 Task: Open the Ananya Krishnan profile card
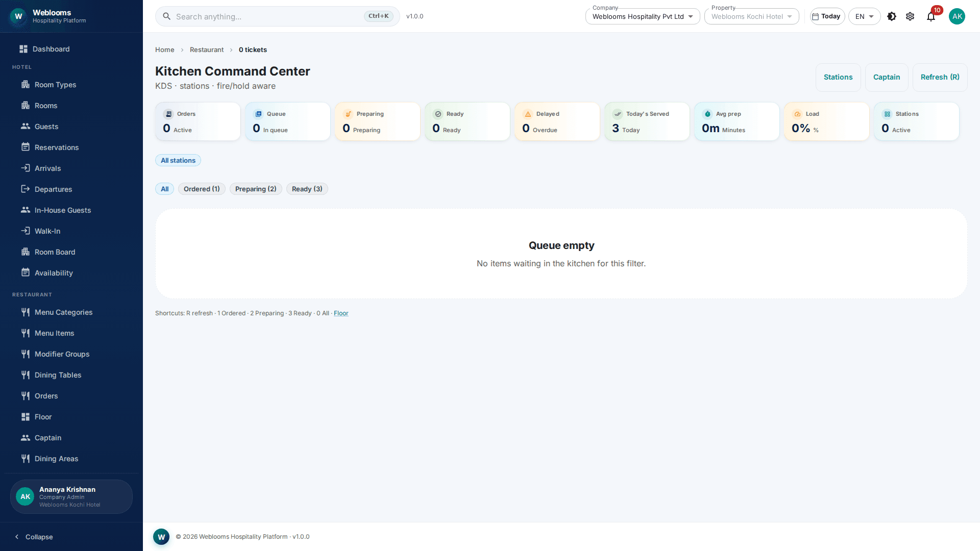[x=71, y=497]
